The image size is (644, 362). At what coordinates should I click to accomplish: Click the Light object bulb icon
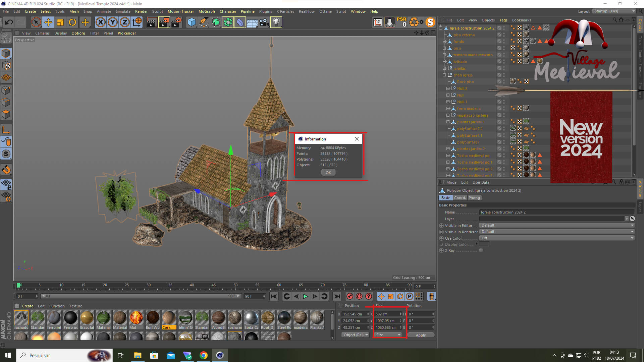point(276,22)
